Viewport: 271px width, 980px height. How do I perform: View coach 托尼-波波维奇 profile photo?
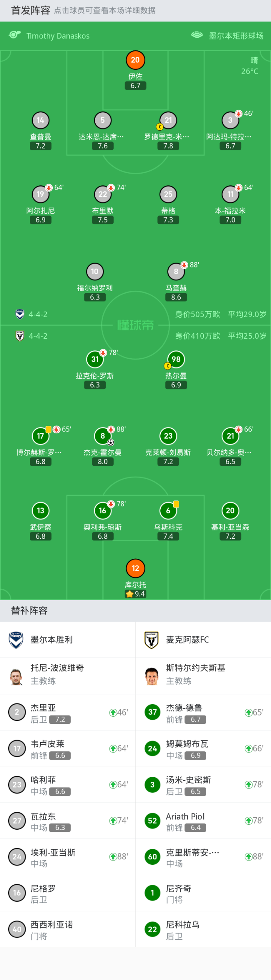(16, 676)
